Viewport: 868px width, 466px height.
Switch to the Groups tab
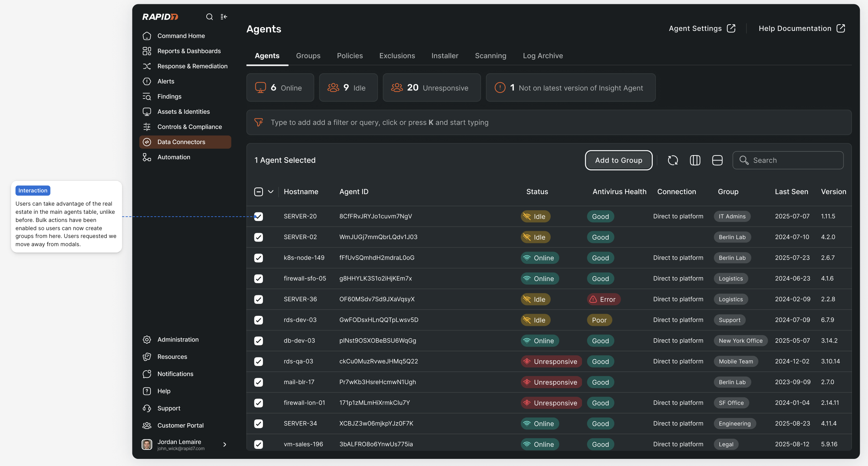(308, 56)
